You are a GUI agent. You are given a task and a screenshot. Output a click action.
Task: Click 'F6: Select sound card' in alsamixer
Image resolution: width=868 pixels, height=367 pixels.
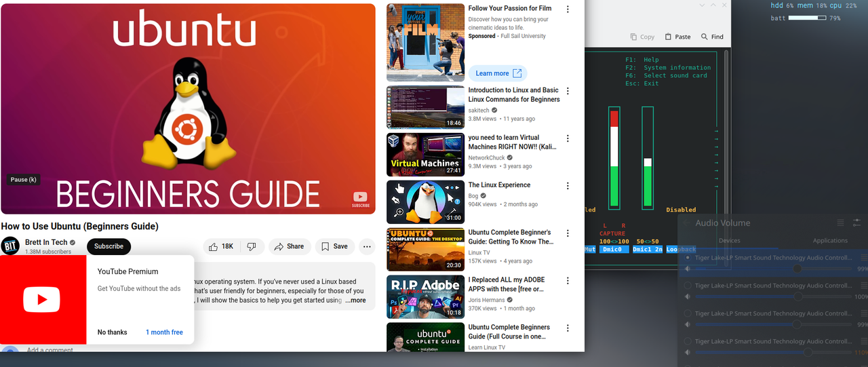pos(667,75)
